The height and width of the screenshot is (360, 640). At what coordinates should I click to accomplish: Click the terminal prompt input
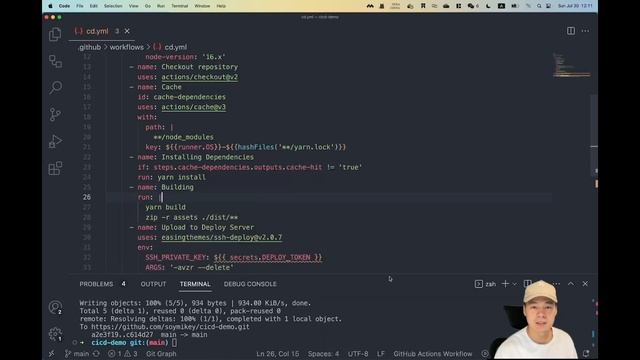point(174,343)
